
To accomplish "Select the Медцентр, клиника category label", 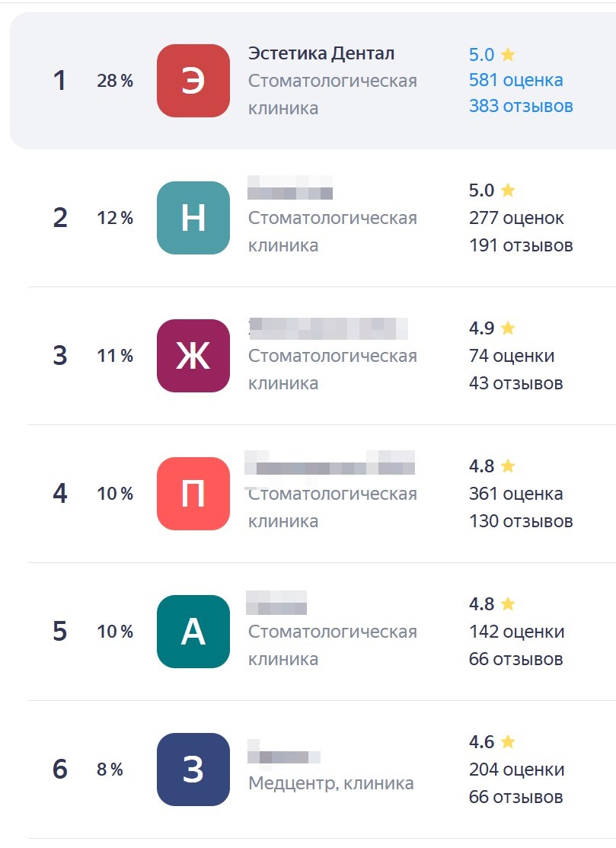I will [x=330, y=783].
